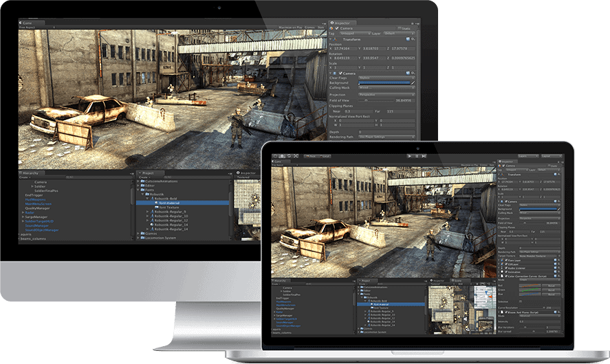The height and width of the screenshot is (364, 610).
Task: Reset the Blue curve on MacBook
Action: click(x=552, y=294)
